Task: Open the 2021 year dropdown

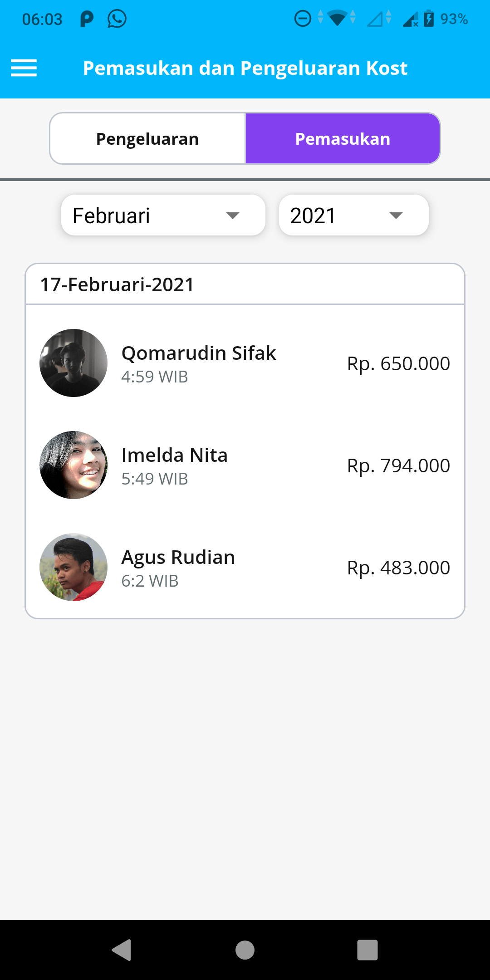Action: [354, 215]
